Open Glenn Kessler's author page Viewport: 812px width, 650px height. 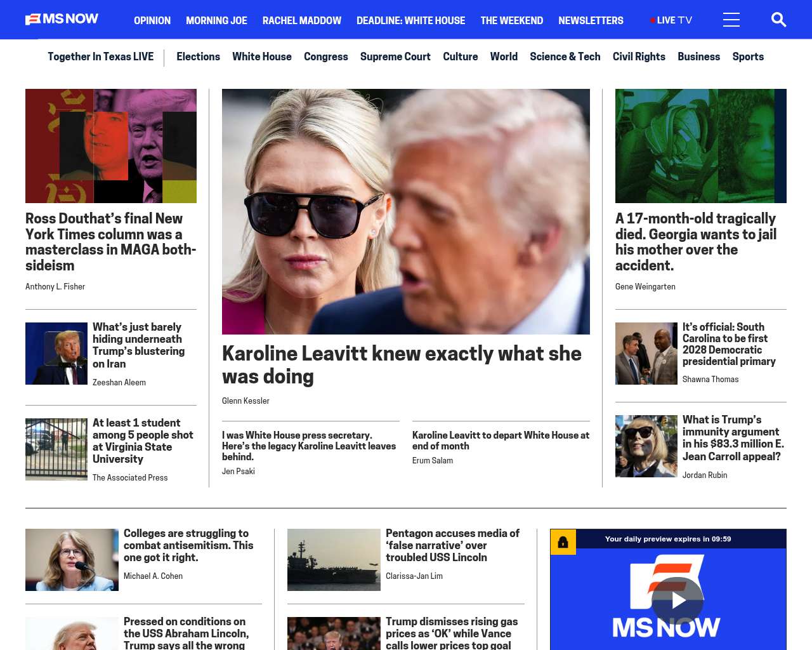tap(246, 401)
